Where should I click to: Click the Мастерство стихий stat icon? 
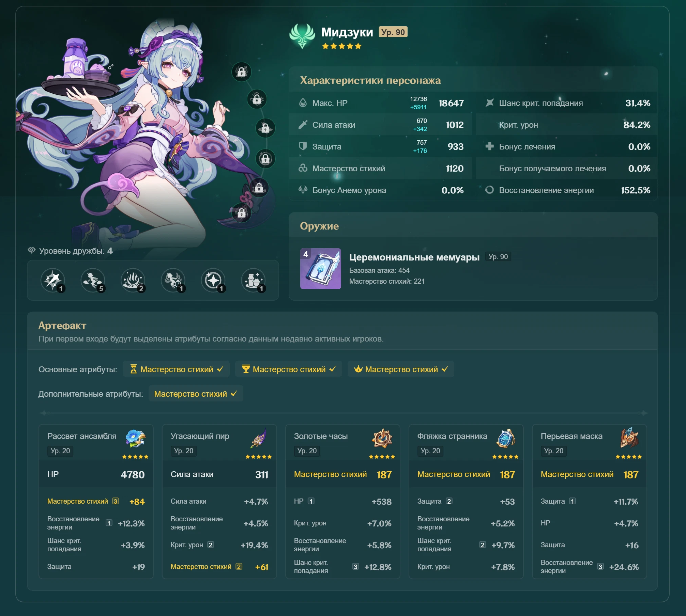[303, 168]
